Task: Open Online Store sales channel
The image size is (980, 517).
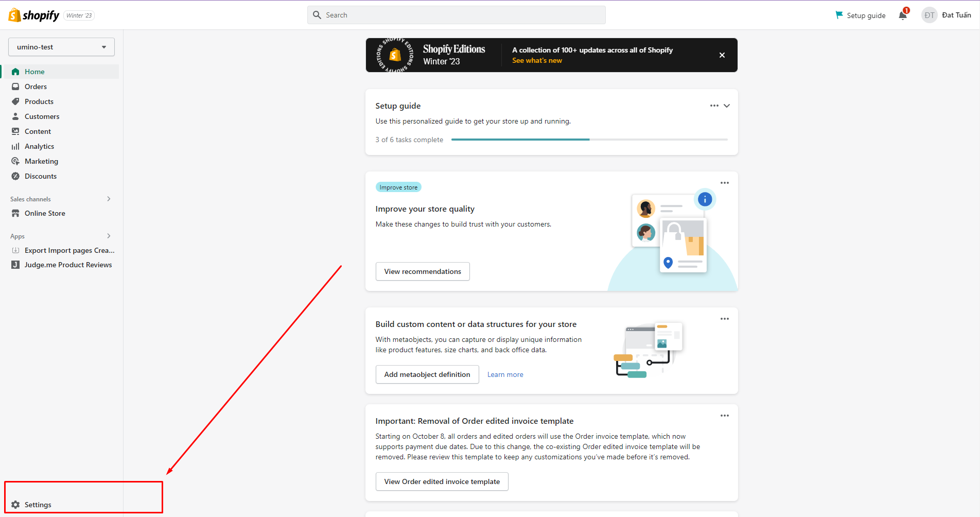Action: 61,213
